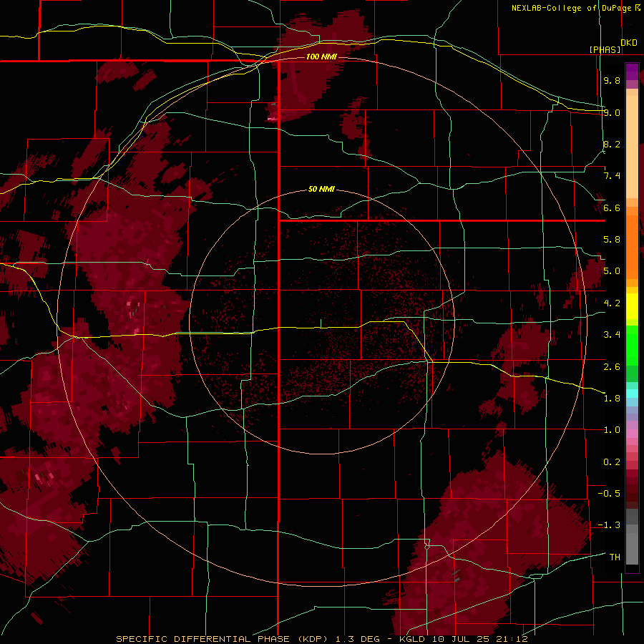Click the TH threshold label on the scale
Screen dimensions: 644x644
click(x=615, y=557)
